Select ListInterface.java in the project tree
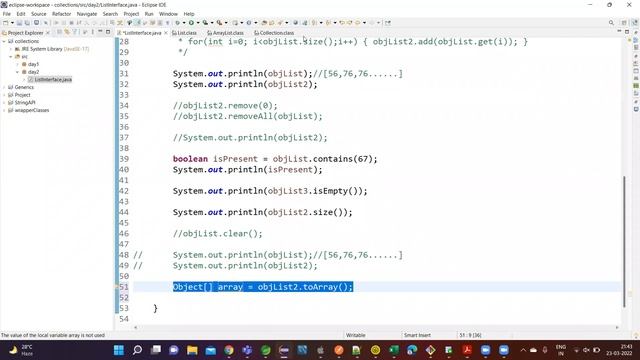This screenshot has width=640, height=360. point(50,80)
